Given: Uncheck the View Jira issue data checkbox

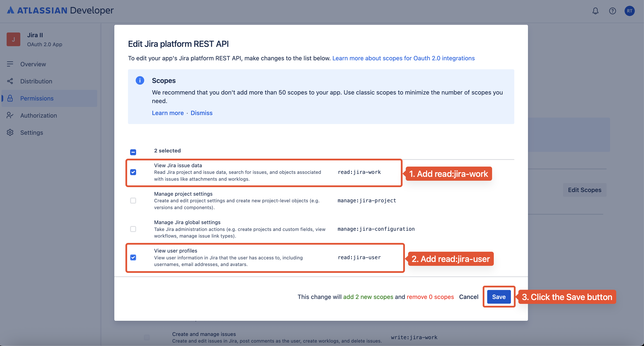Looking at the screenshot, I should (133, 172).
